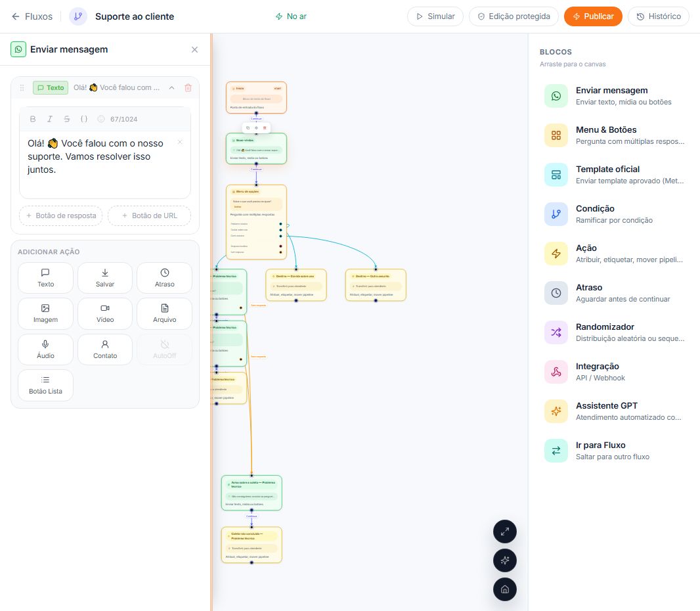
Task: Select Menu & Botões block
Action: (614, 135)
